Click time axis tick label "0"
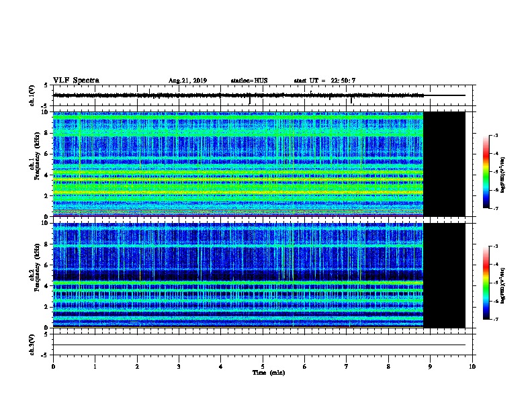The width and height of the screenshot is (532, 411). 53,367
